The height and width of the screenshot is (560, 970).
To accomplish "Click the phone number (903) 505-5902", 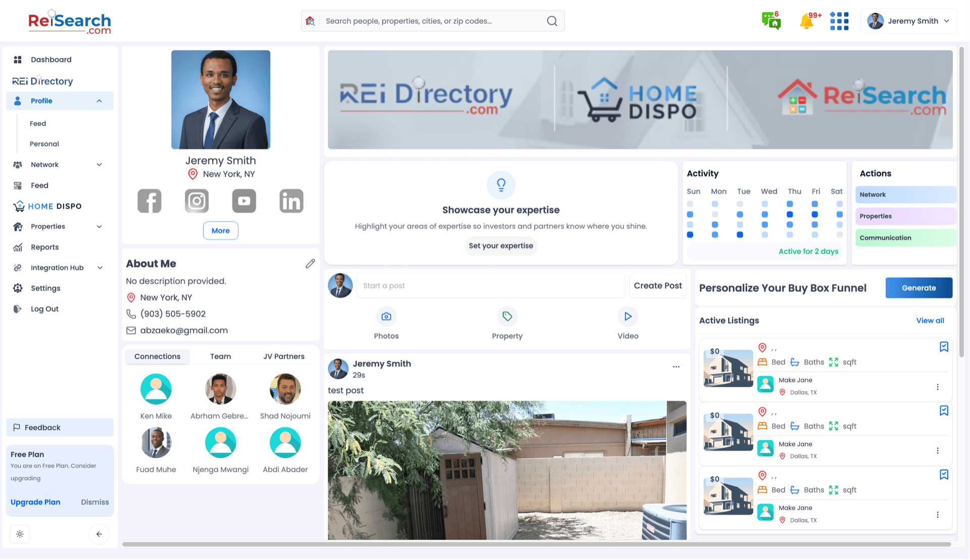I will pos(173,314).
